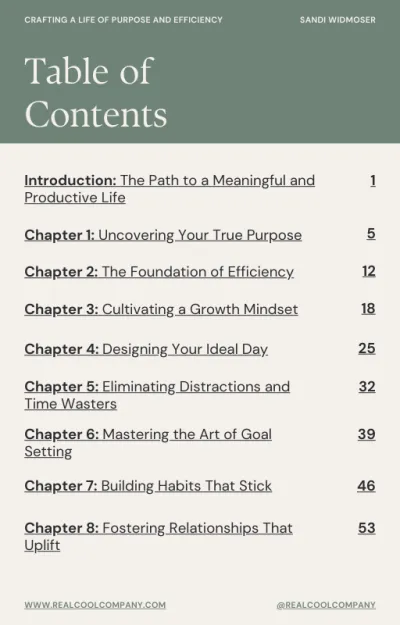The width and height of the screenshot is (400, 625).
Task: Open Chapter 7: Building Habits That Stick
Action: pos(148,486)
